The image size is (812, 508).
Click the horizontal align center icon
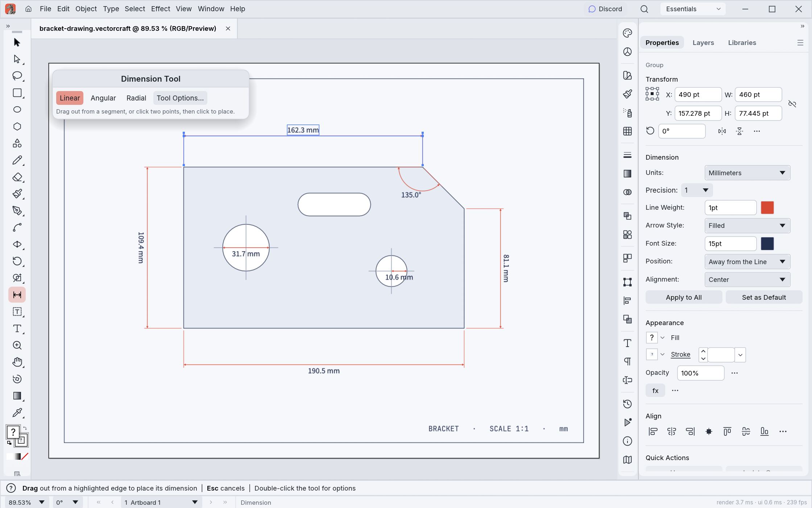coord(672,431)
